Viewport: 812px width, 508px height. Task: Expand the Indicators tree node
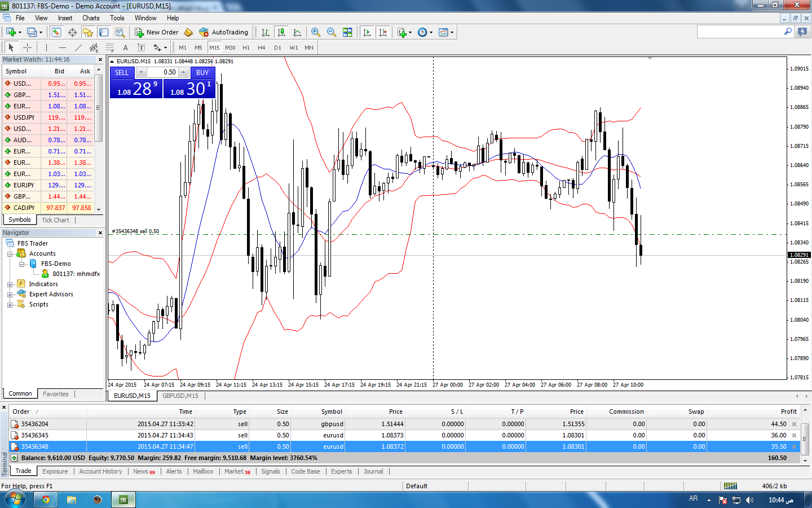click(10, 284)
